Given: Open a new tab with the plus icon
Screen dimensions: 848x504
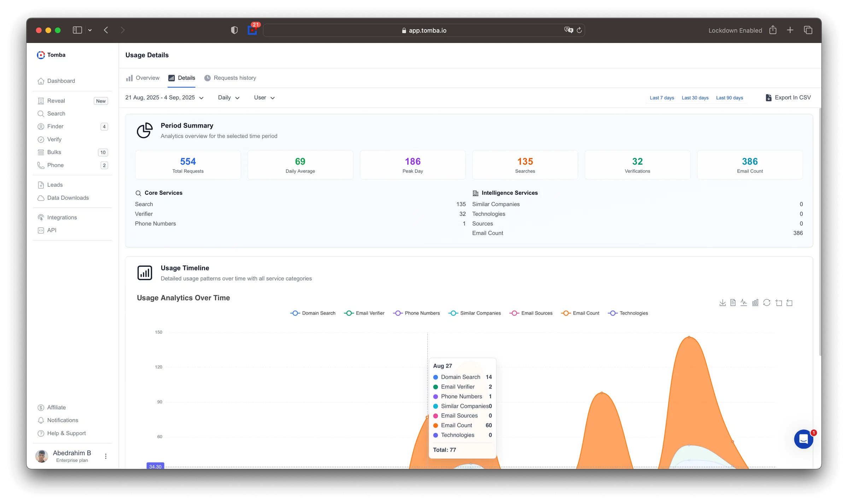Looking at the screenshot, I should pos(790,30).
